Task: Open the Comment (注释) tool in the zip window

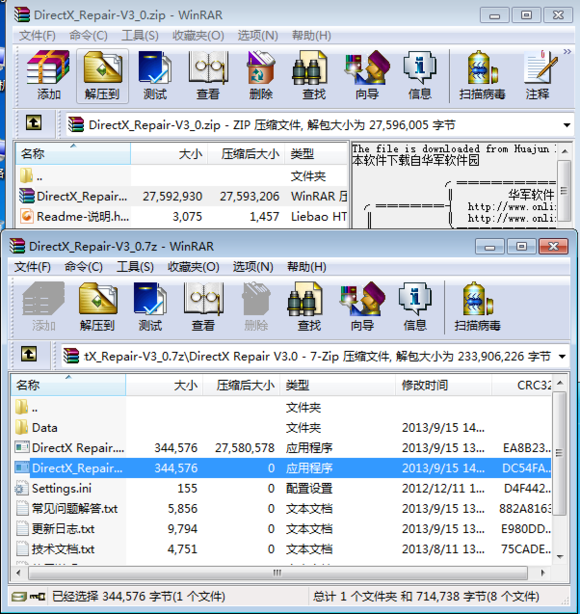Action: (538, 76)
